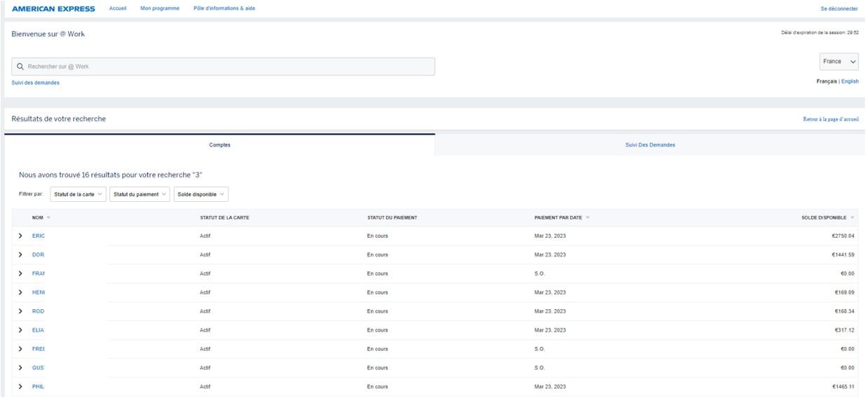This screenshot has height=408, width=868.
Task: Sort by Paiement par date arrow
Action: 588,217
